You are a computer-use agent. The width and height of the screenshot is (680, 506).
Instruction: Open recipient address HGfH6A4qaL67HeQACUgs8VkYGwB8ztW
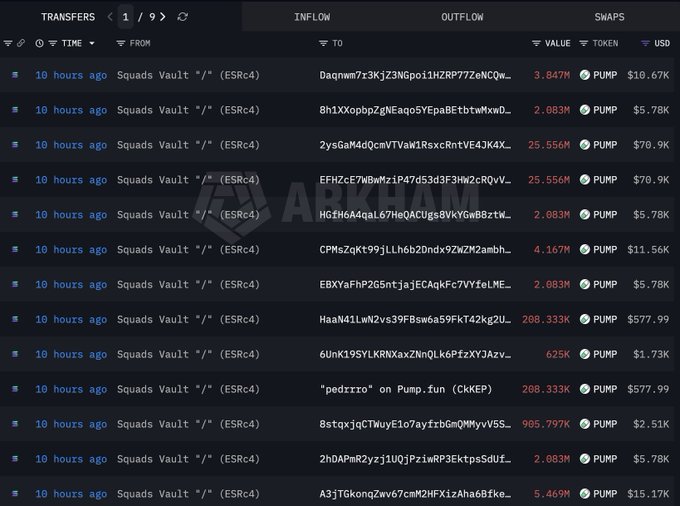(x=415, y=215)
